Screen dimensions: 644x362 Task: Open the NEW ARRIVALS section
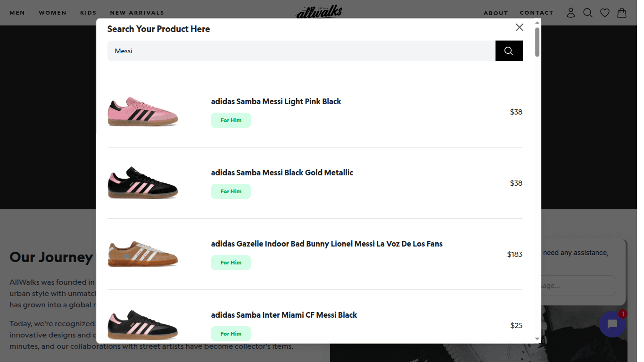(x=137, y=13)
